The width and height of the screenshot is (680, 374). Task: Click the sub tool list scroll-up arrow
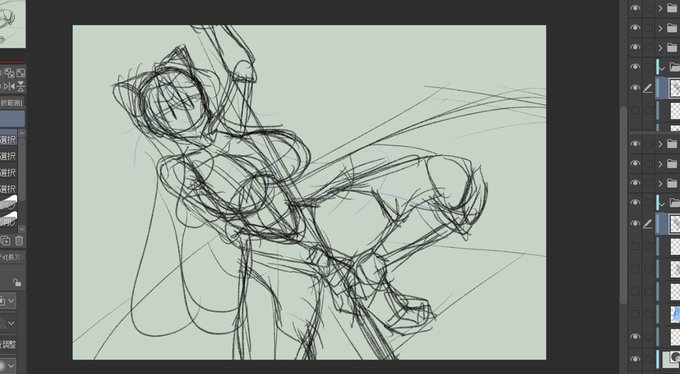tap(21, 134)
